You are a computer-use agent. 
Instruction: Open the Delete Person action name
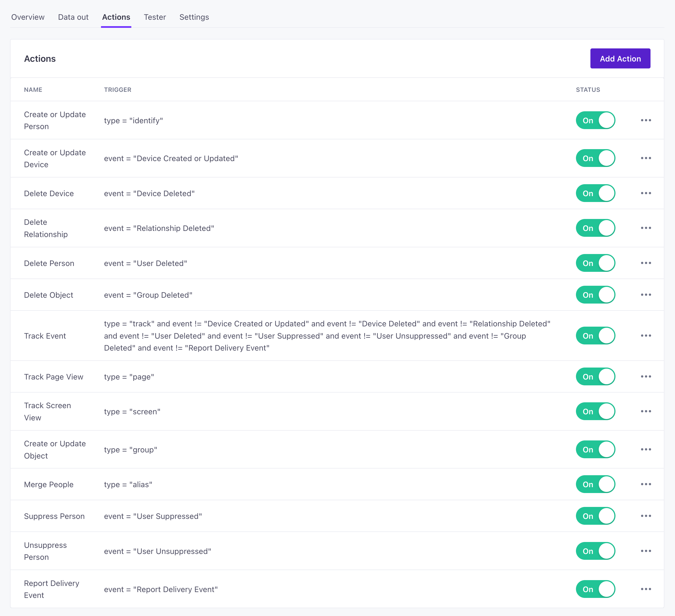tap(49, 263)
